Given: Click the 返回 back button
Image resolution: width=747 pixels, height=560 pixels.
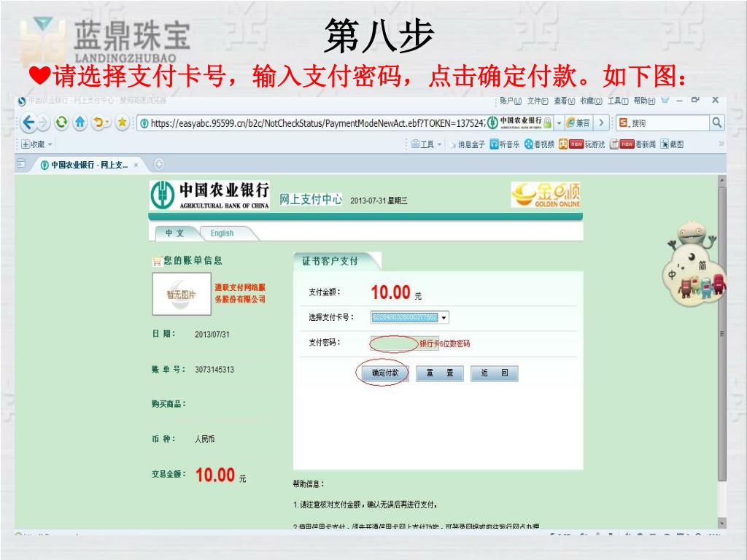Looking at the screenshot, I should coord(494,373).
